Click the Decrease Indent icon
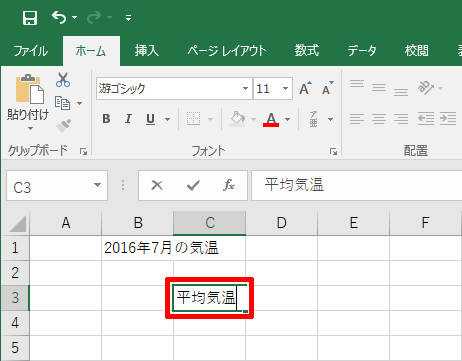 426,119
